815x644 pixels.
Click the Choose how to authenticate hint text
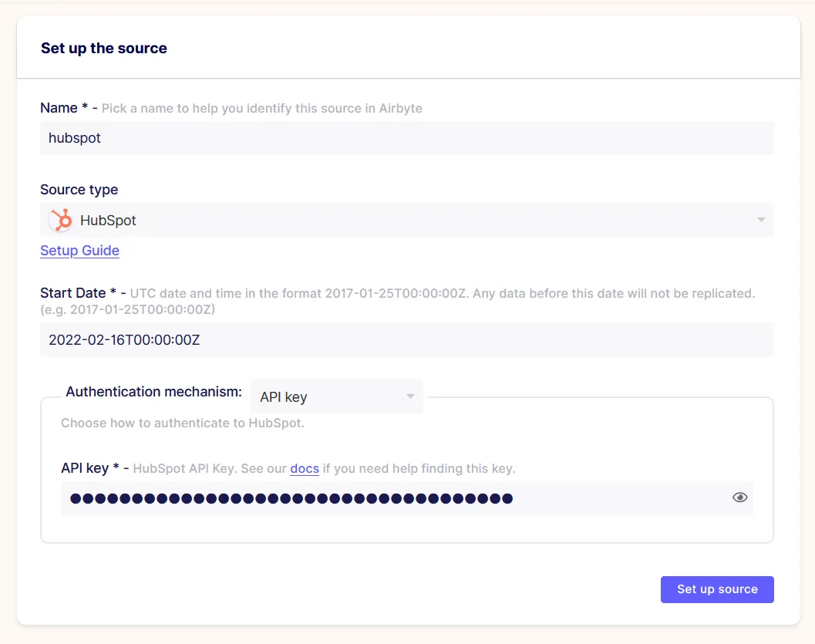(183, 423)
